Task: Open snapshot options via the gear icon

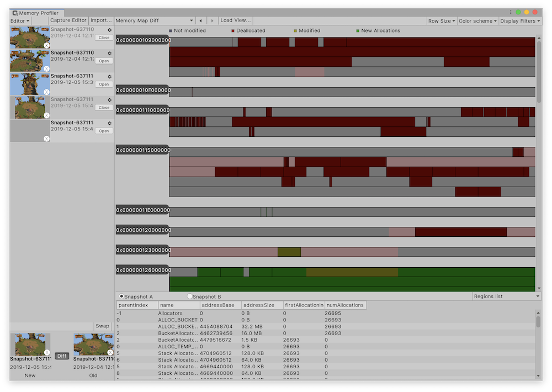Action: 109,30
